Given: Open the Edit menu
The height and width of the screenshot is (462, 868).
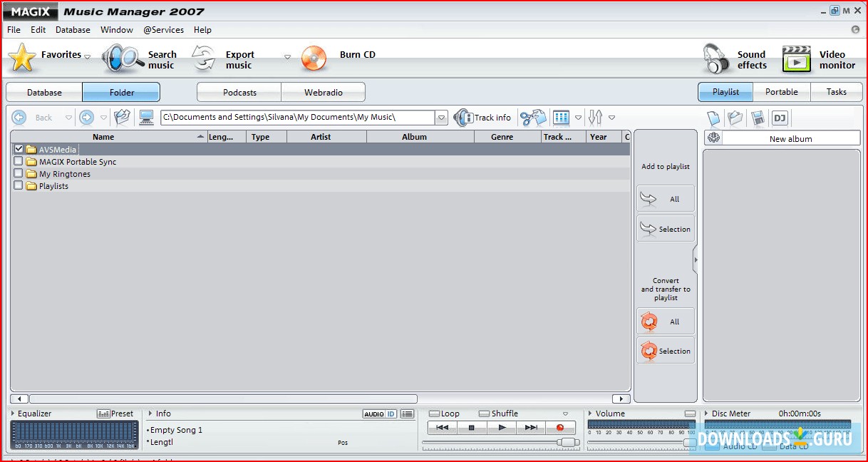Looking at the screenshot, I should point(38,30).
